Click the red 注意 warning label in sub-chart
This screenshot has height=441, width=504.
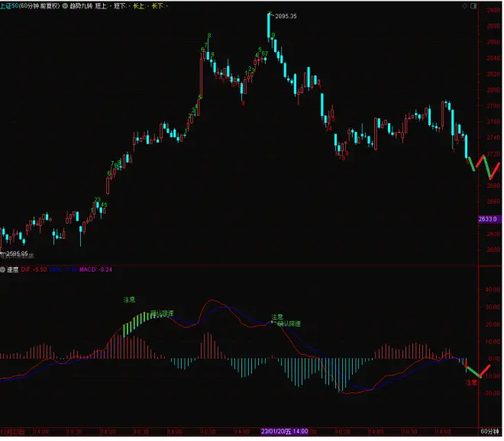[471, 381]
